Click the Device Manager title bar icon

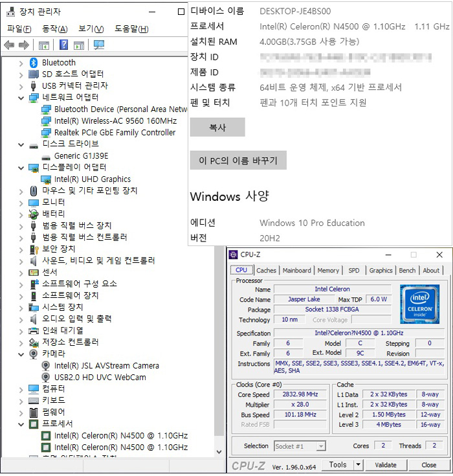(10, 12)
